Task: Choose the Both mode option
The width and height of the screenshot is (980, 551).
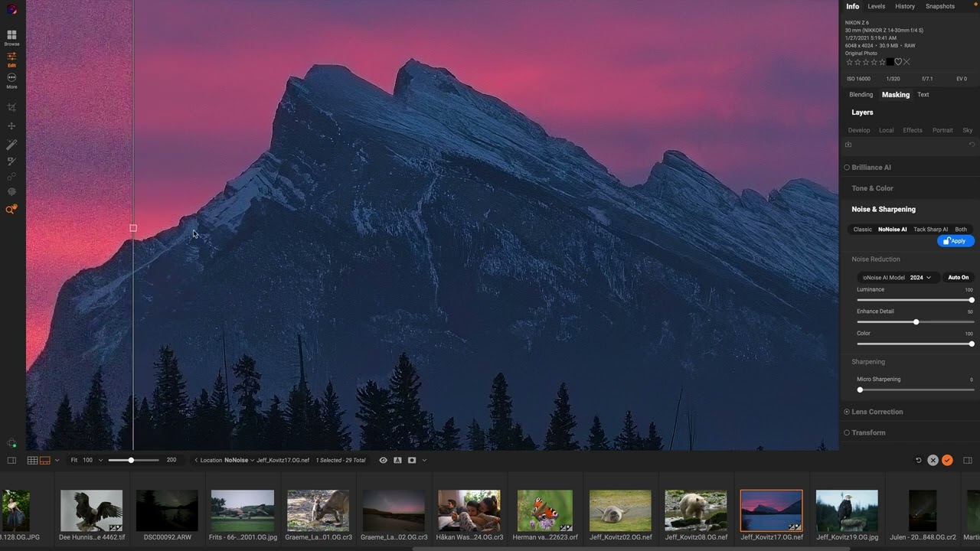Action: tap(961, 230)
